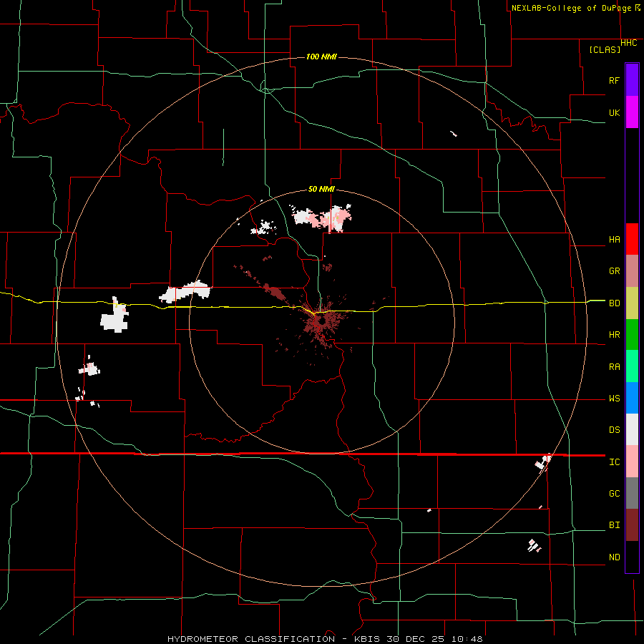Click the BI dark-red legend swatch
Image resolution: width=644 pixels, height=644 pixels.
(x=632, y=525)
